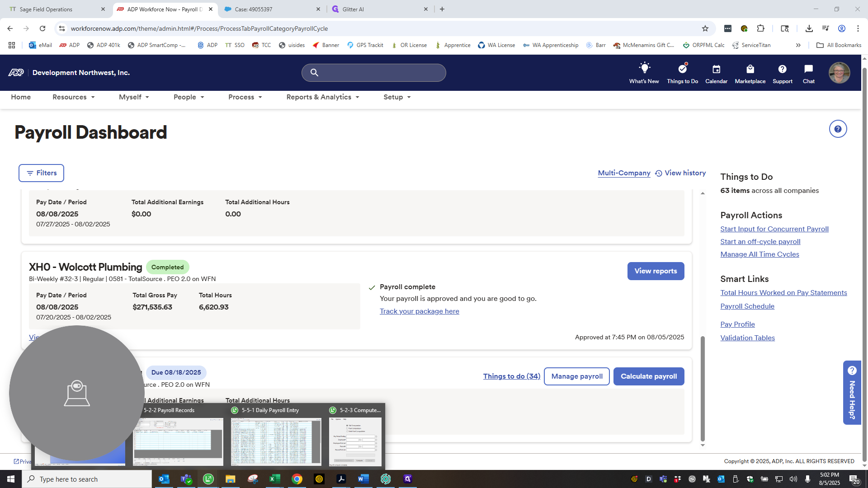
Task: Open Outlook from the taskbar
Action: (x=164, y=479)
